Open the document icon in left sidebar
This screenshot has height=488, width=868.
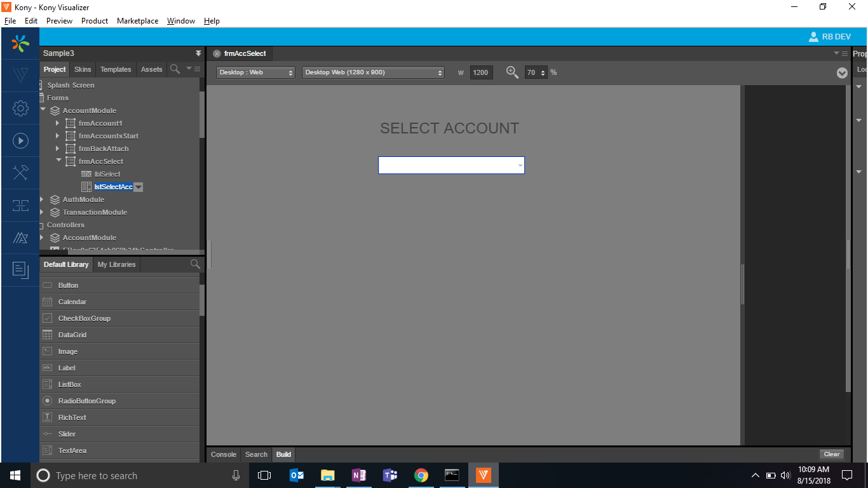click(20, 270)
